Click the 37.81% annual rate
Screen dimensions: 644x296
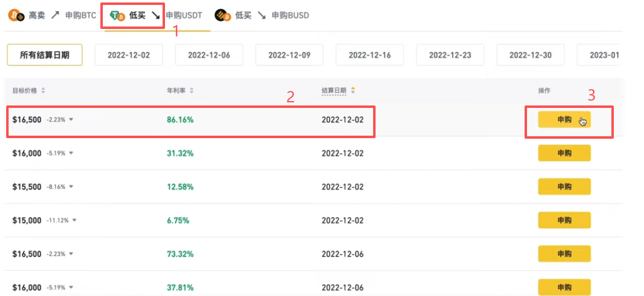pyautogui.click(x=180, y=287)
